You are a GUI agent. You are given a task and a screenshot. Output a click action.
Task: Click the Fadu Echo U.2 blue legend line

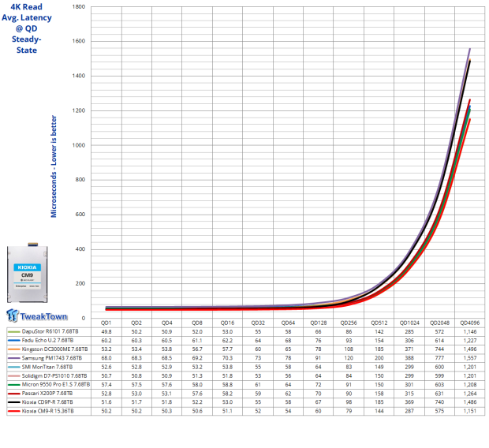(13, 341)
